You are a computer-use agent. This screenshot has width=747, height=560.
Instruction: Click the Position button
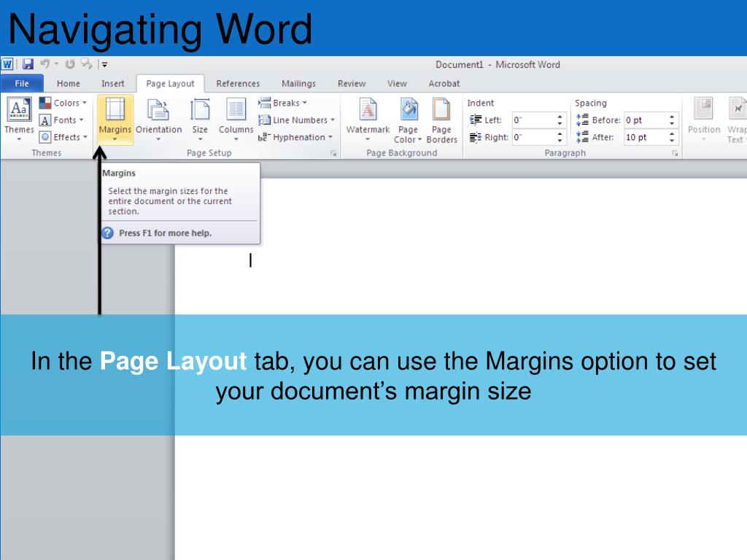click(704, 120)
